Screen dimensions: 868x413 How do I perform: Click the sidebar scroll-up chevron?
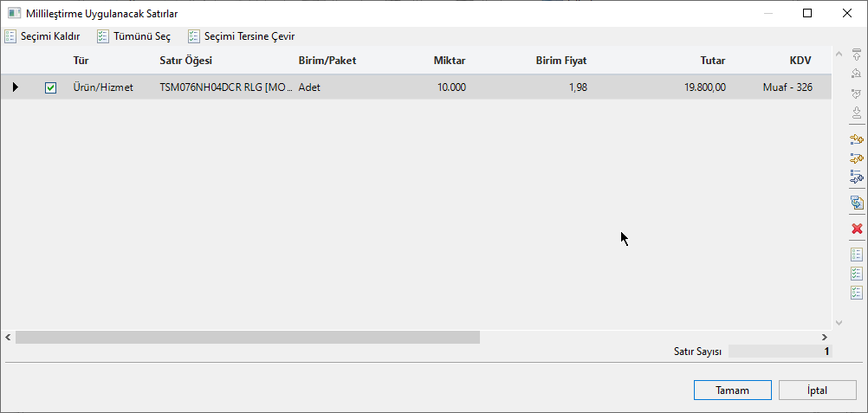[838, 55]
